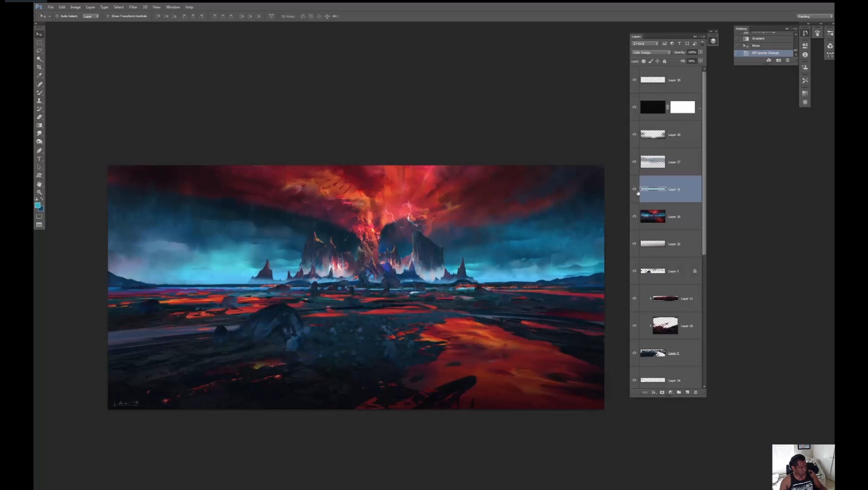Add a layer mask from Layers panel footer
Viewport: 868px width, 490px height.
click(x=662, y=392)
